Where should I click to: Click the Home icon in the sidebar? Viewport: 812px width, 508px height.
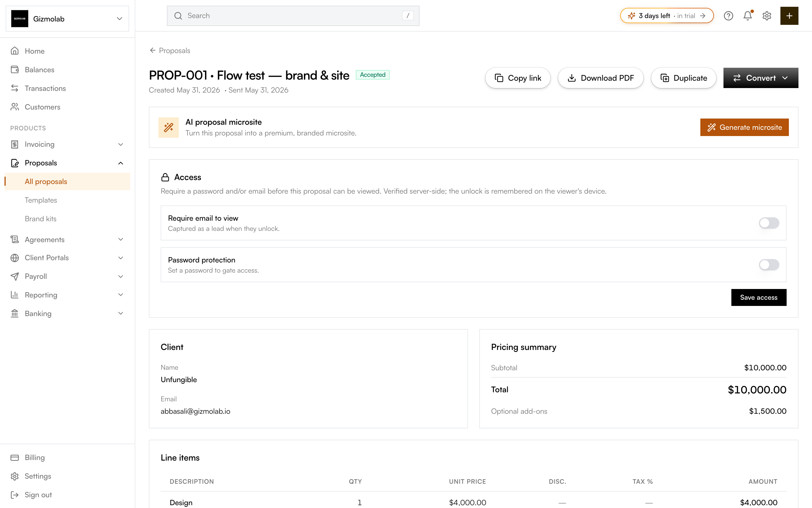point(15,51)
